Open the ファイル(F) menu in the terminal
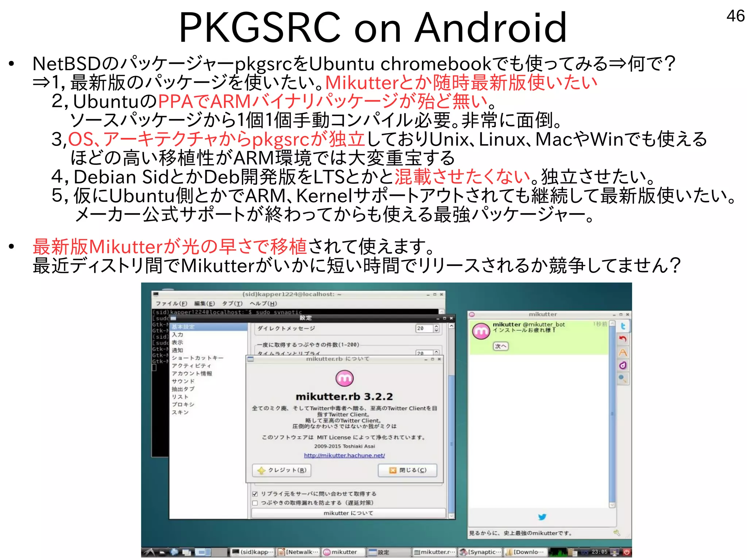 tap(171, 304)
